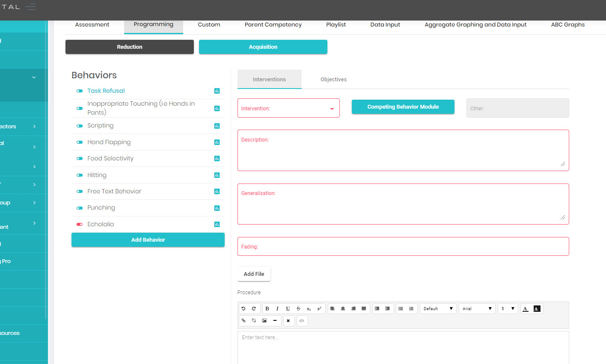This screenshot has width=606, height=364.
Task: Click into the Fading input field
Action: pyautogui.click(x=403, y=246)
